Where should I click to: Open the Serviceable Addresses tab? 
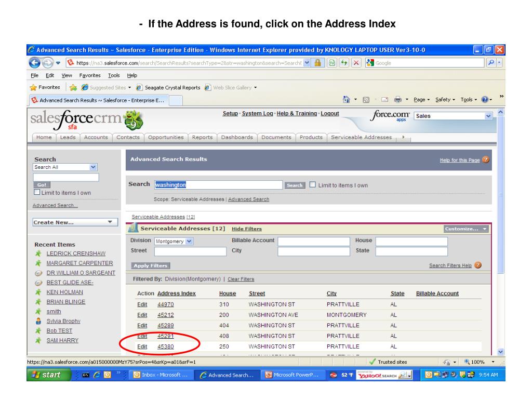click(361, 137)
